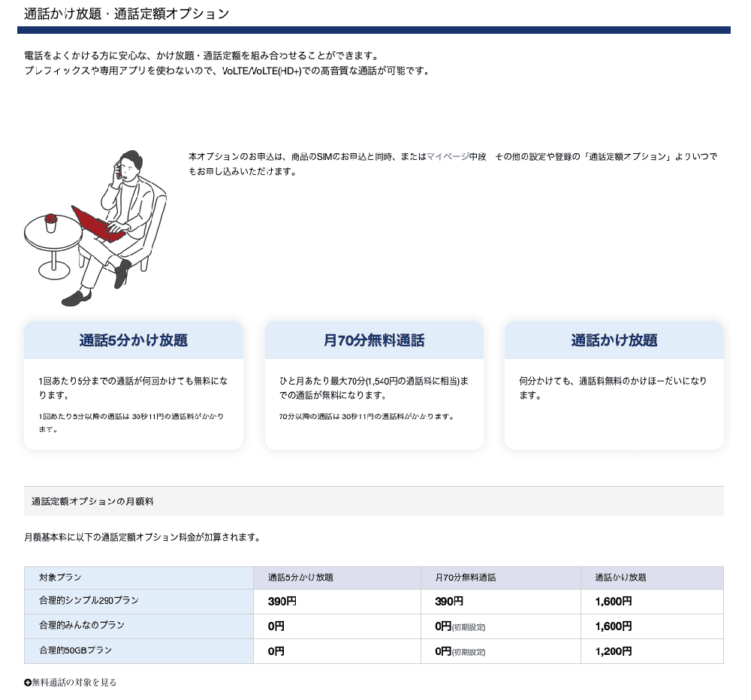The width and height of the screenshot is (751, 700).
Task: Expand the ⊕ plus icon next to 無料通話の対象を見る
Action: coord(27,682)
